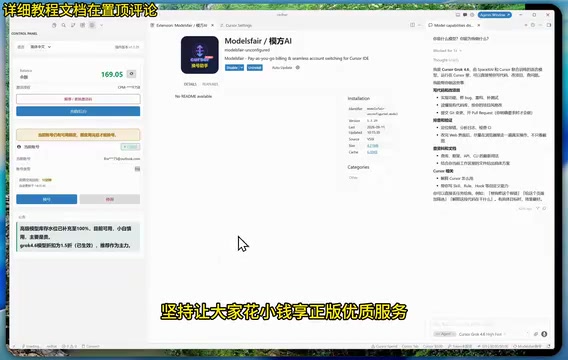Click the errors and warnings status bar item
568x360 pixels.
(69, 346)
